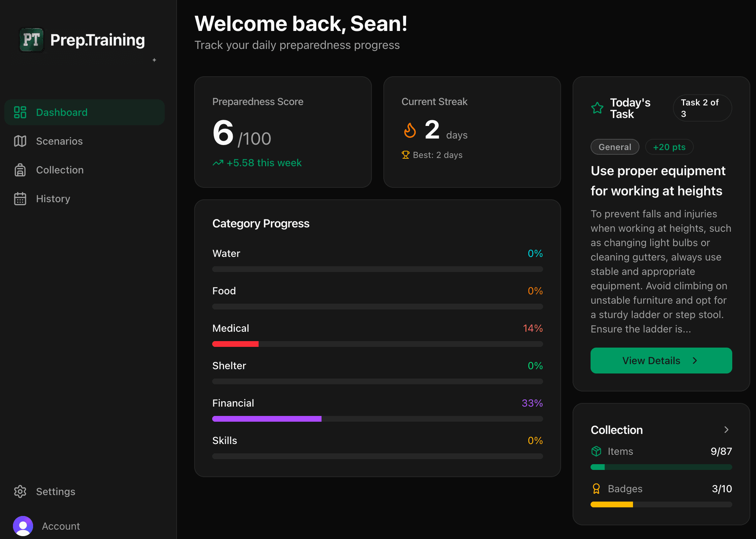Click the Financial progress bar
The width and height of the screenshot is (756, 539).
pos(377,418)
